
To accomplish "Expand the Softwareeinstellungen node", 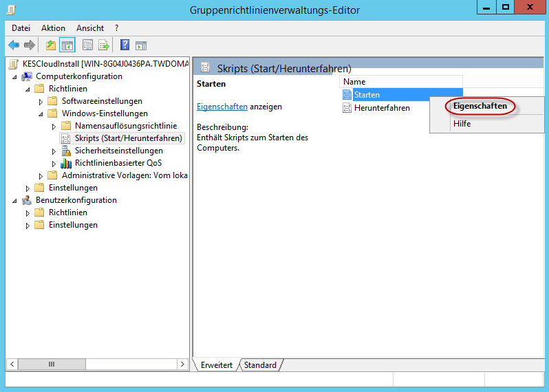I will pyautogui.click(x=41, y=102).
